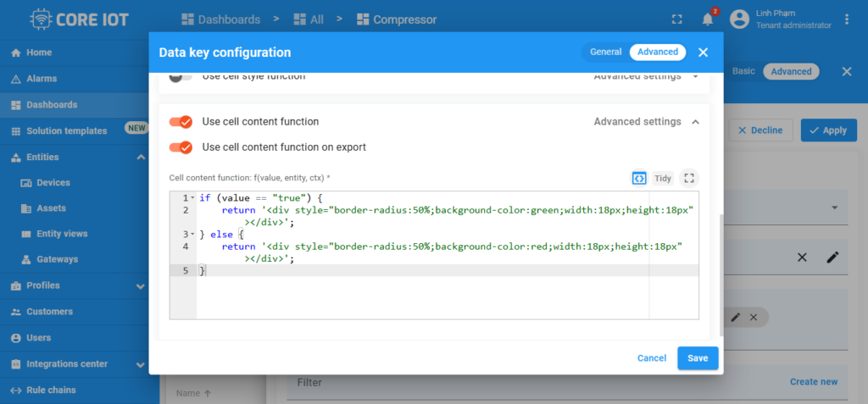Viewport: 868px width, 404px height.
Task: Collapse cell content Advanced settings chevron
Action: [696, 122]
